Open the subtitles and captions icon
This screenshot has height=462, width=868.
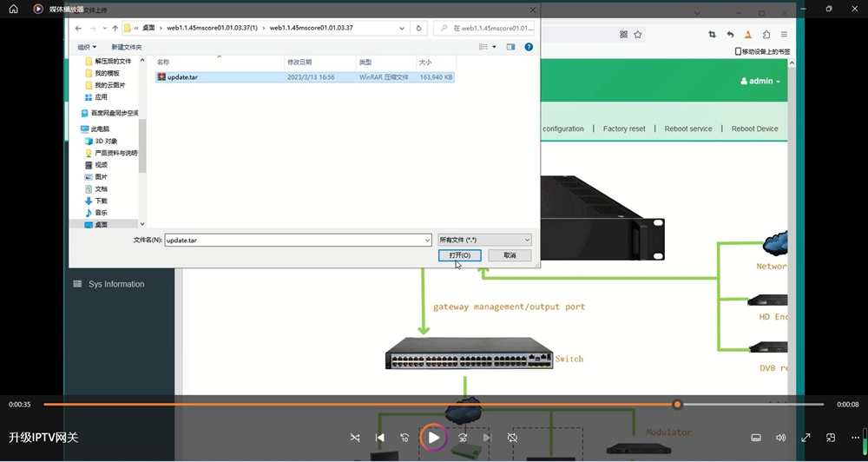point(756,438)
